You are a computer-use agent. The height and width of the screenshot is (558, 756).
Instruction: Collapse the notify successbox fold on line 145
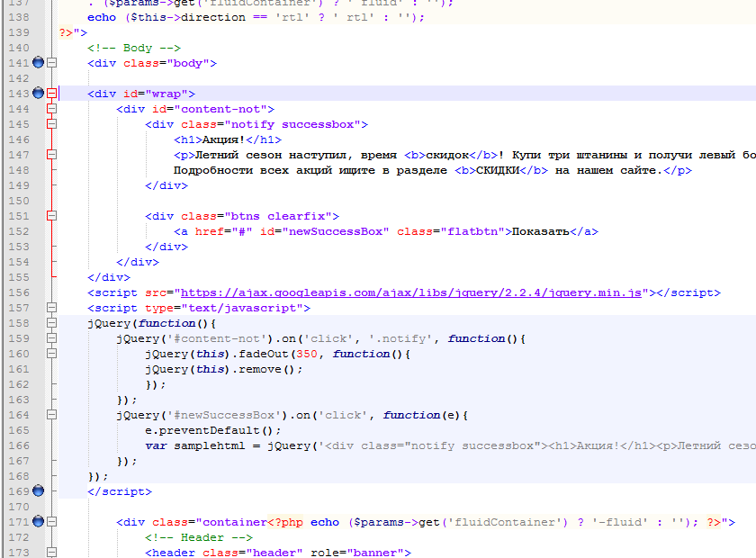pos(51,124)
